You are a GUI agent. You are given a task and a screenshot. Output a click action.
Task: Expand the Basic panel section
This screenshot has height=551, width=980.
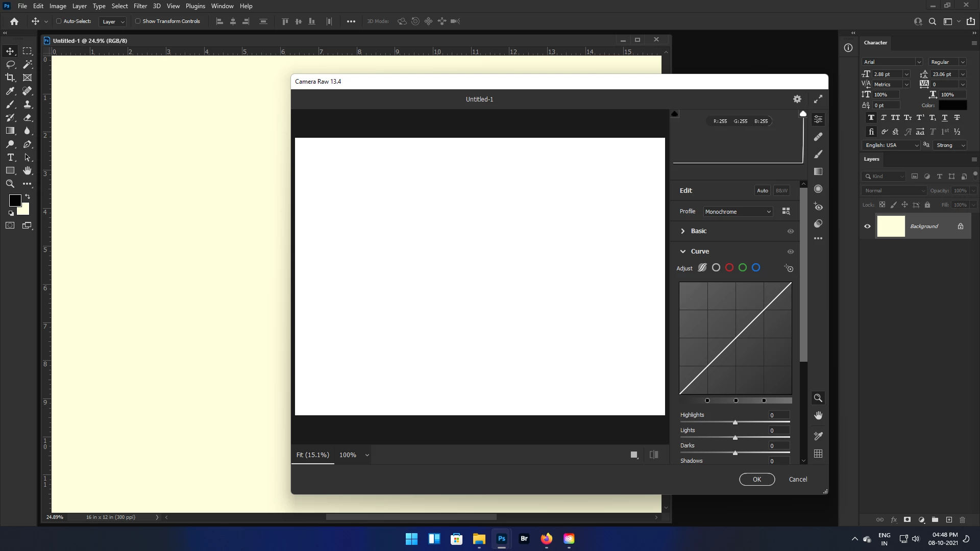point(683,231)
